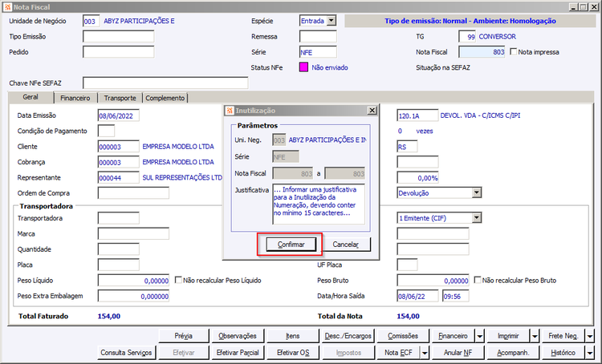Click the Justificativa text area
Image resolution: width=602 pixels, height=364 pixels.
tap(319, 204)
